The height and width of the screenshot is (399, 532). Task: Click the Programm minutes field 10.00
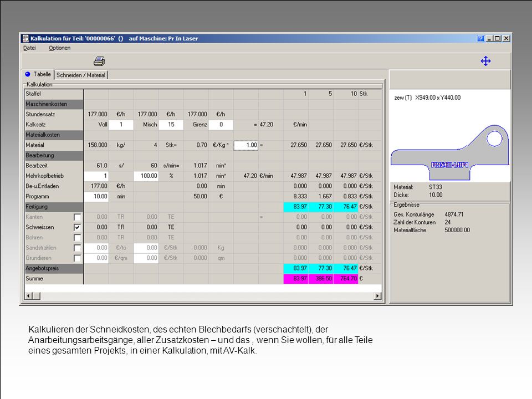[96, 196]
